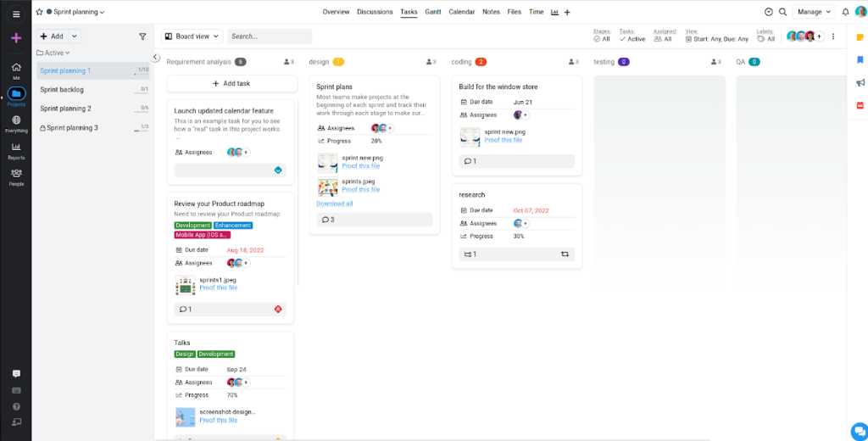The image size is (868, 441).
Task: Open comments on Sprint plans card
Action: 328,220
